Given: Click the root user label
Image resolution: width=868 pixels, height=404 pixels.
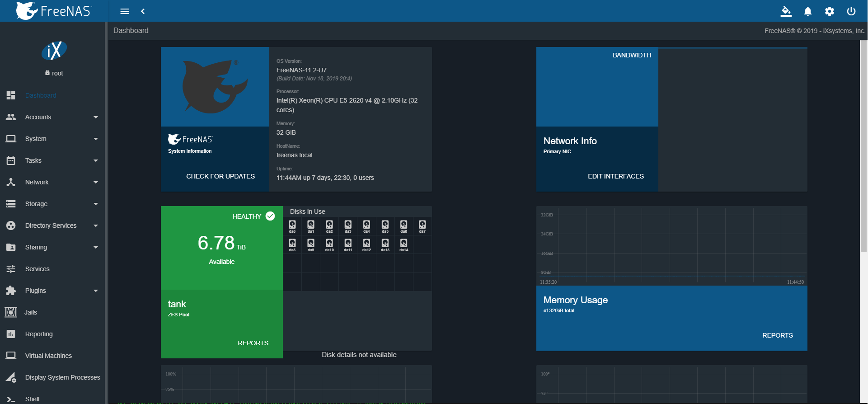Looking at the screenshot, I should (x=54, y=73).
